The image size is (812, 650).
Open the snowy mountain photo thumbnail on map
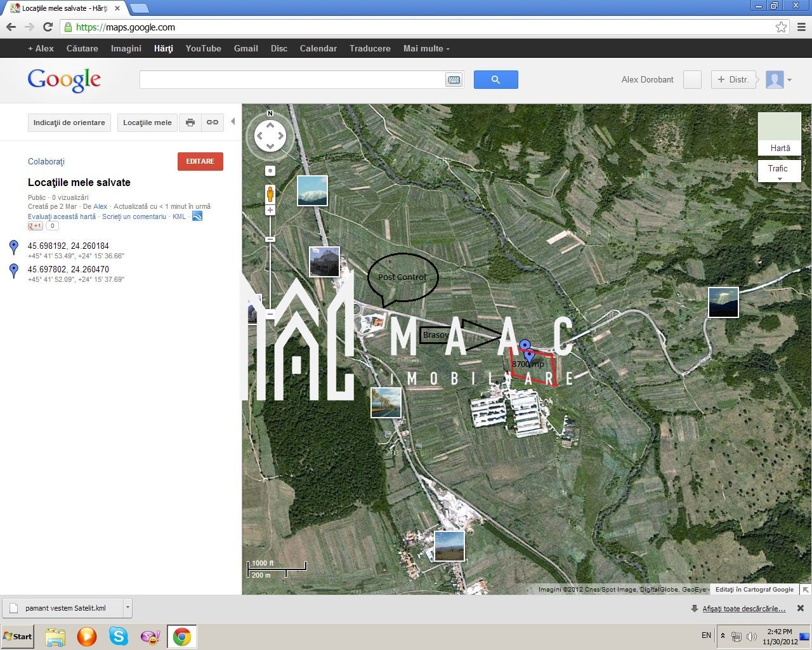tap(313, 190)
